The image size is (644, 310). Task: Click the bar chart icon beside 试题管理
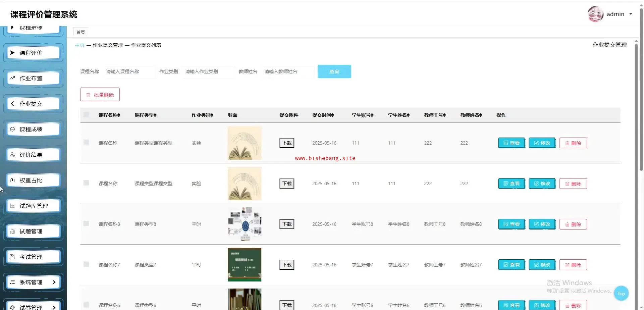coord(12,231)
